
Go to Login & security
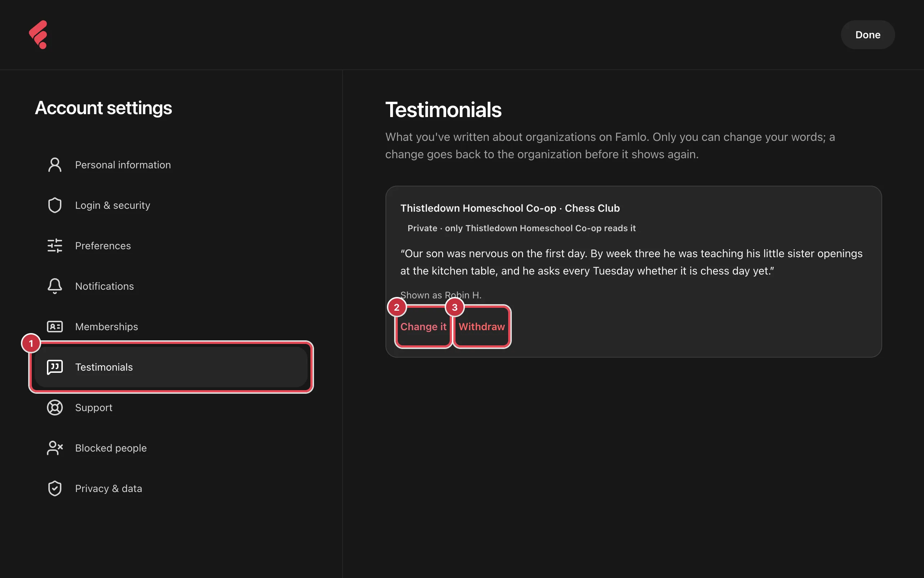pos(171,205)
